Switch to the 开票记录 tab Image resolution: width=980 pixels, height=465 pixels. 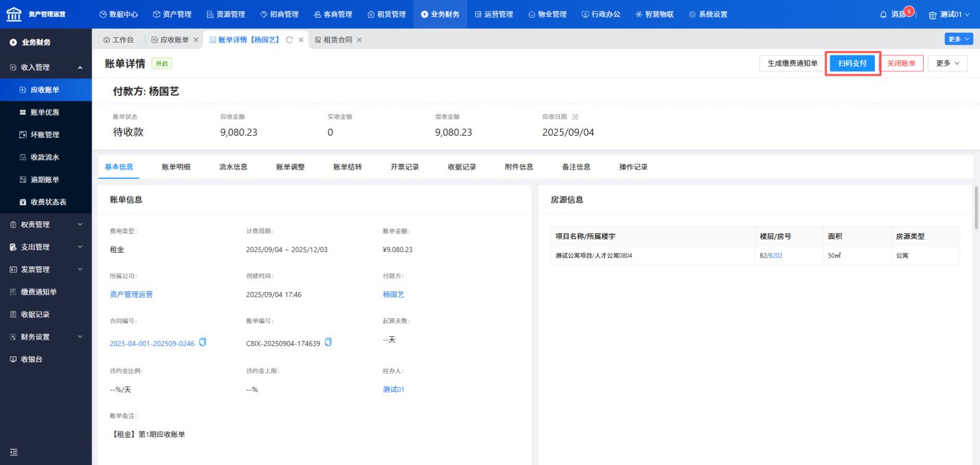[x=405, y=167]
